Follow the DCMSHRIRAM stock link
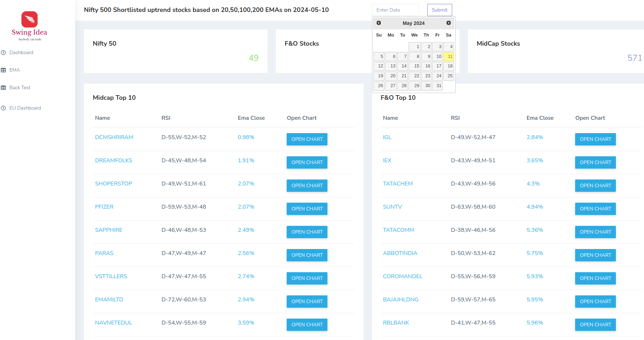This screenshot has width=644, height=340. 114,137
